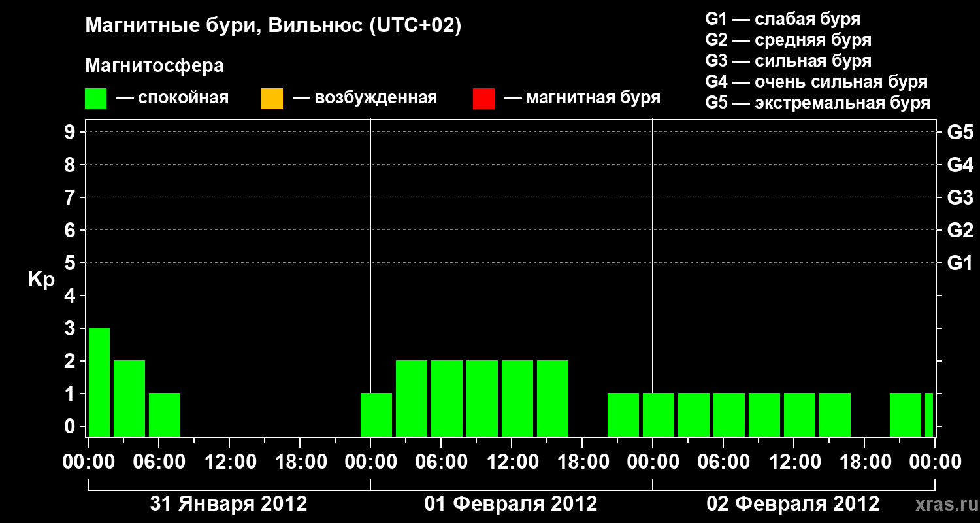Viewport: 980px width, 523px height.
Task: Click the Kp 1 bar crossing midnight into 02 Февраля
Action: pos(659,414)
